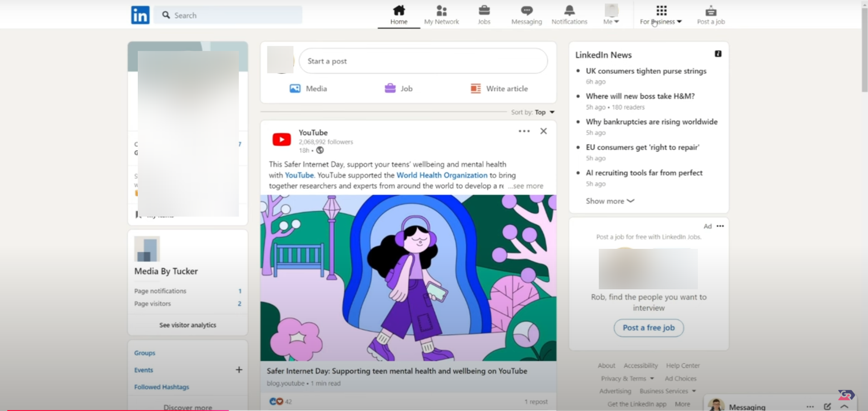868x411 pixels.
Task: Expand the Business Services footer dropdown
Action: click(668, 391)
